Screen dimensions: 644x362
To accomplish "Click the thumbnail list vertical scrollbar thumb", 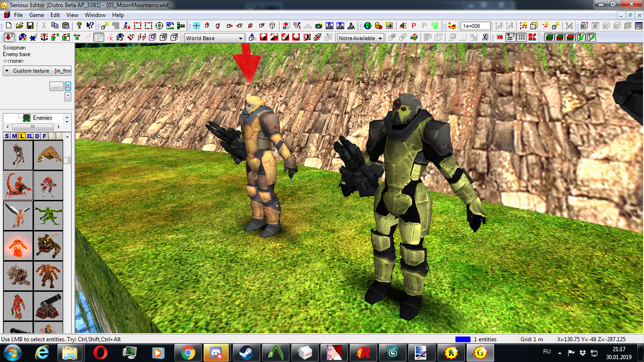I will (67, 160).
